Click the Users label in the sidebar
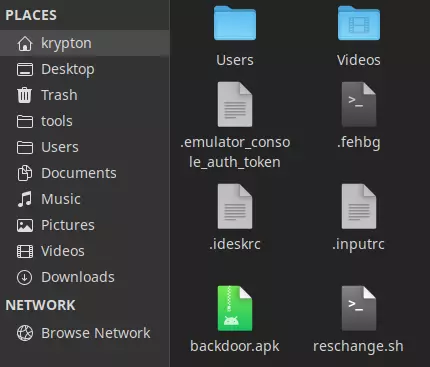Image resolution: width=430 pixels, height=367 pixels. click(60, 147)
